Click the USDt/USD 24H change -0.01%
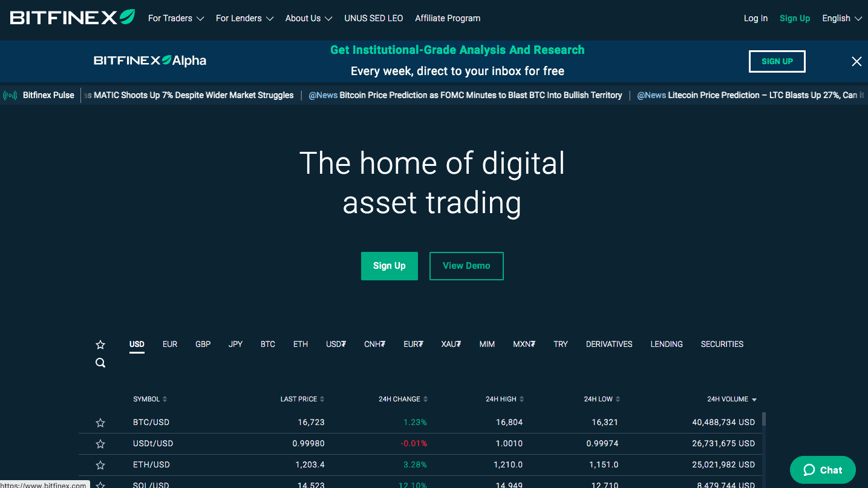 pyautogui.click(x=414, y=444)
